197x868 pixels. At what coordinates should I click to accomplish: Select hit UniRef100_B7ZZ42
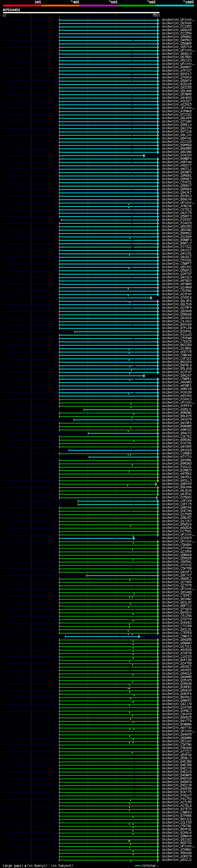click(176, 115)
